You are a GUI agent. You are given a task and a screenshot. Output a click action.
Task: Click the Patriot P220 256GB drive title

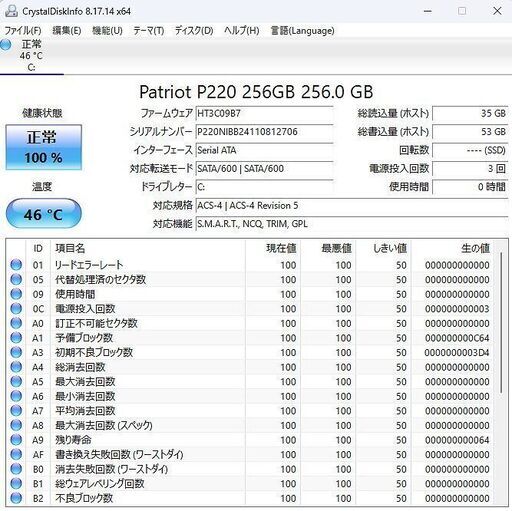click(x=256, y=92)
